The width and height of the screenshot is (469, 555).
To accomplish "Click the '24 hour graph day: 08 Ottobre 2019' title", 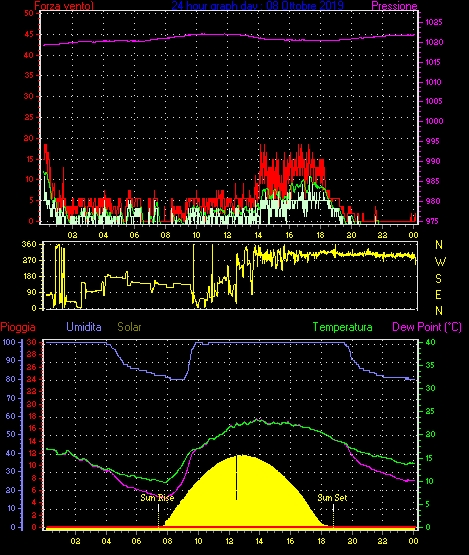I will point(257,5).
